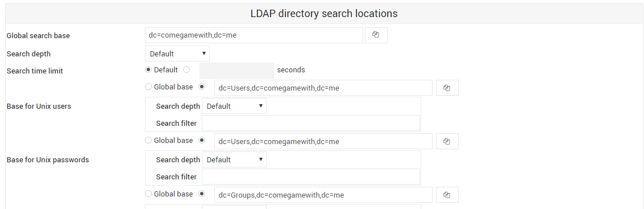Click the Base for Unix passwords label
Image resolution: width=644 pixels, height=209 pixels.
point(48,159)
